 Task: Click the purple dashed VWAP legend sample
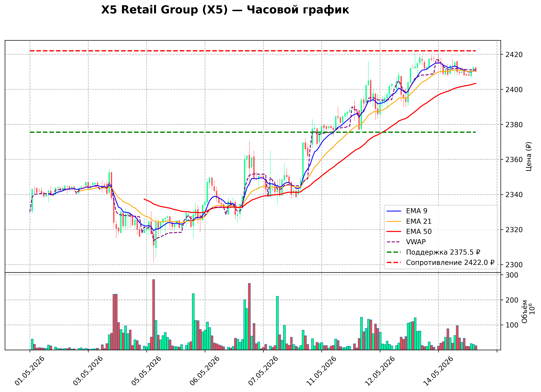click(x=394, y=242)
